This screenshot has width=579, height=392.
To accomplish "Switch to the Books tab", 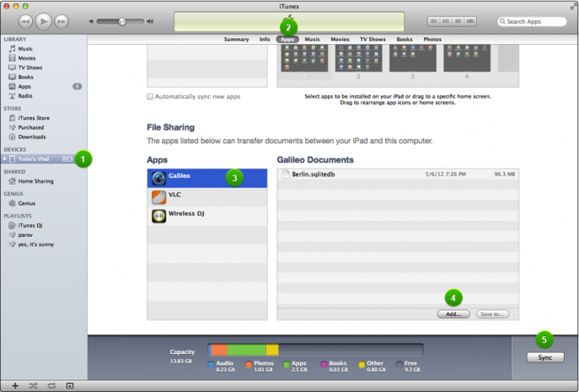I will click(405, 39).
